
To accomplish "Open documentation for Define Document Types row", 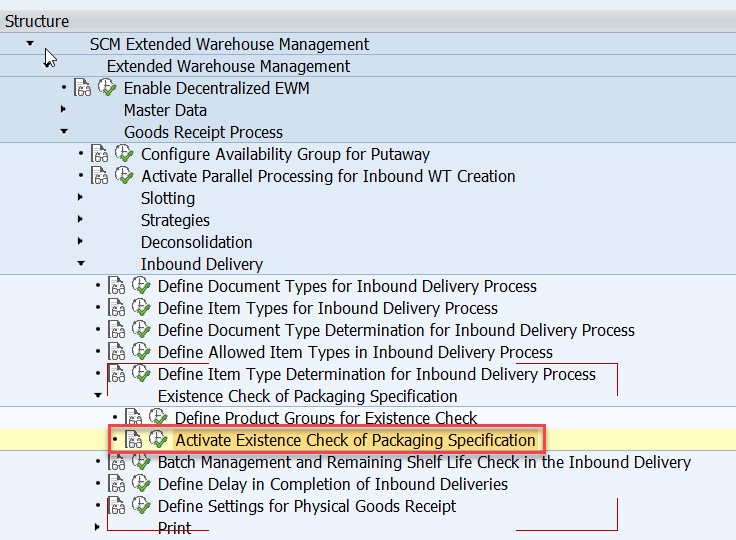I will (116, 286).
